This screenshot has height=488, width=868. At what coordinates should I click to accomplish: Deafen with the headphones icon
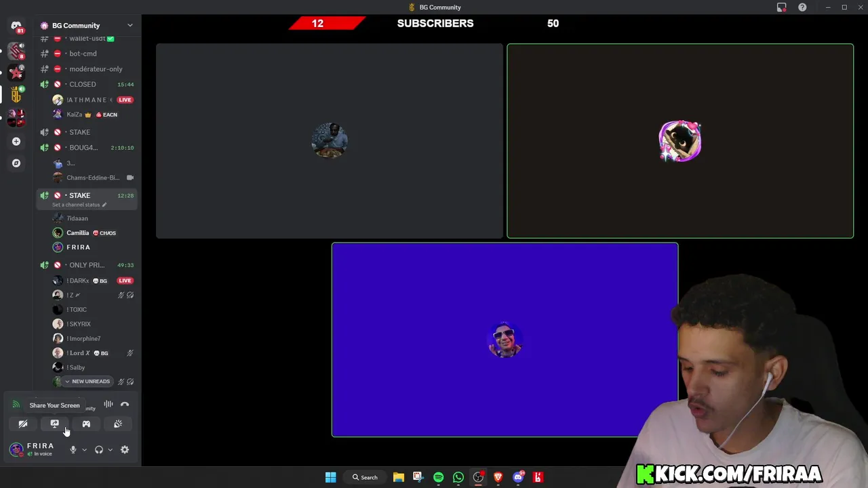click(x=99, y=449)
